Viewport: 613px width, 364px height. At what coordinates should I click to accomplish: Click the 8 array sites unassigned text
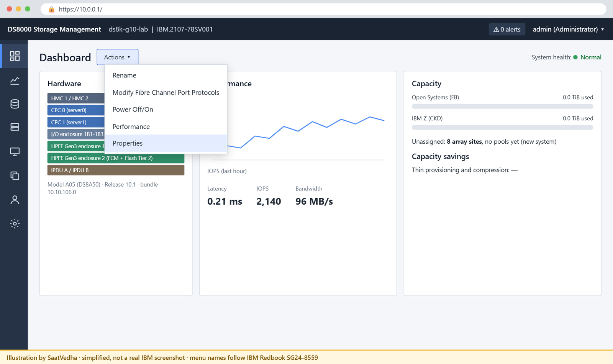click(464, 141)
